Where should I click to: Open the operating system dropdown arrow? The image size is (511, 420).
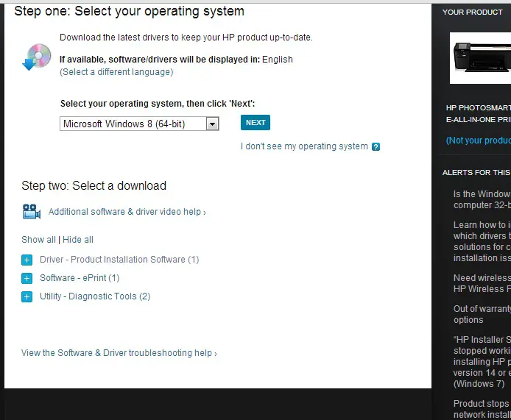tap(213, 124)
